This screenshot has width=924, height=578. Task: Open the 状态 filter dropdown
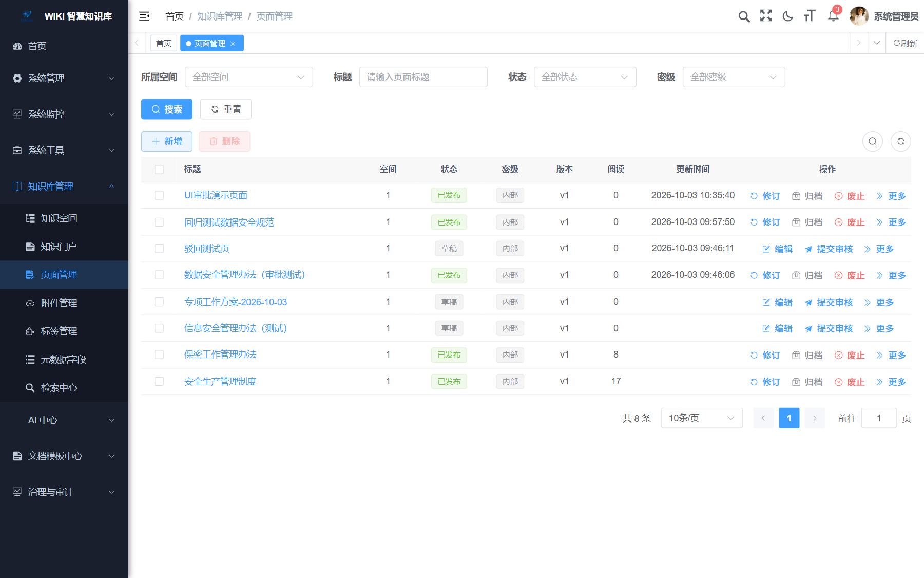tap(585, 77)
